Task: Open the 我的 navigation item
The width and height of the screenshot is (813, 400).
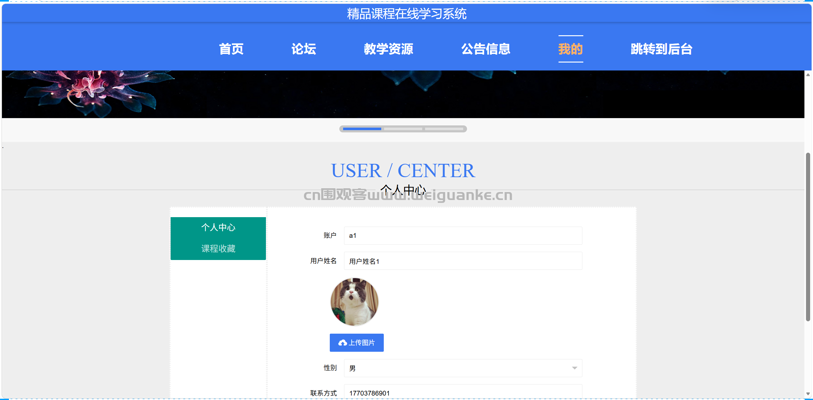Action: (570, 49)
